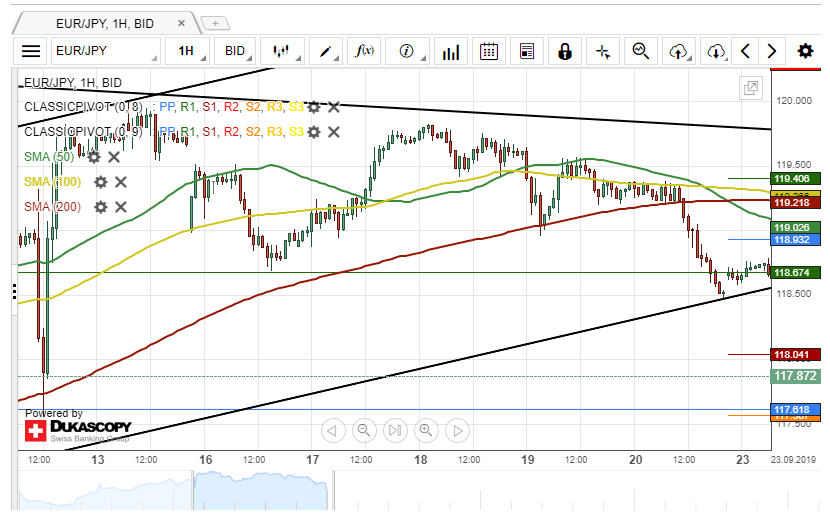Remove the SMA (50) indicator

(114, 157)
